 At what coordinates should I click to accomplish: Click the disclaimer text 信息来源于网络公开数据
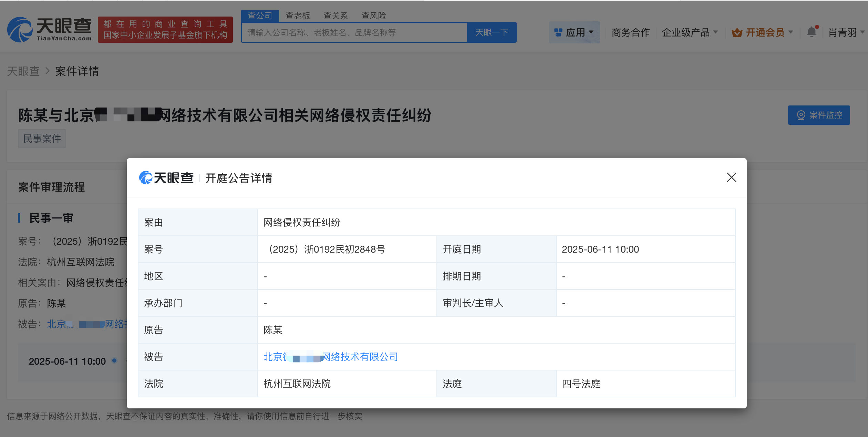pyautogui.click(x=184, y=416)
